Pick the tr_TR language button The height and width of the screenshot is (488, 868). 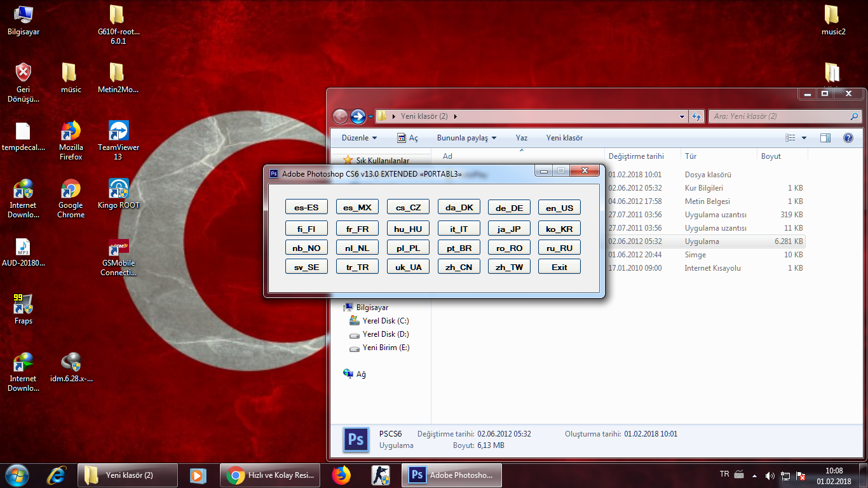[x=357, y=267]
